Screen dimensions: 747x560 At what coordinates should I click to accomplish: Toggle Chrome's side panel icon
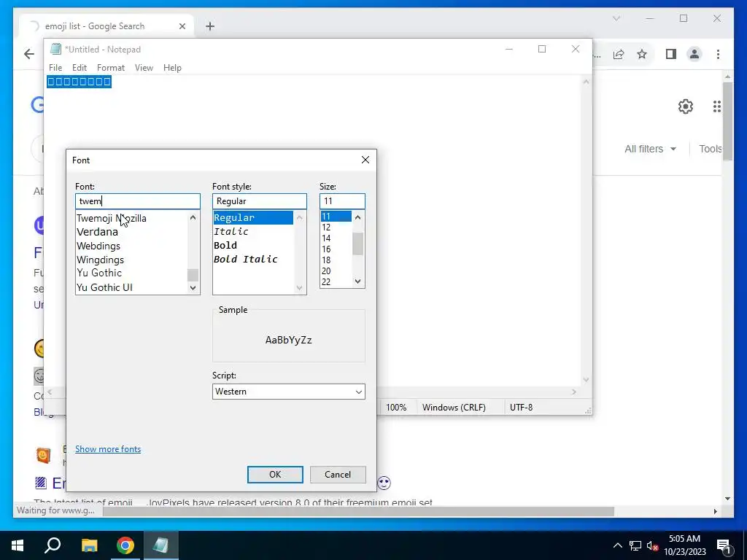pos(671,54)
